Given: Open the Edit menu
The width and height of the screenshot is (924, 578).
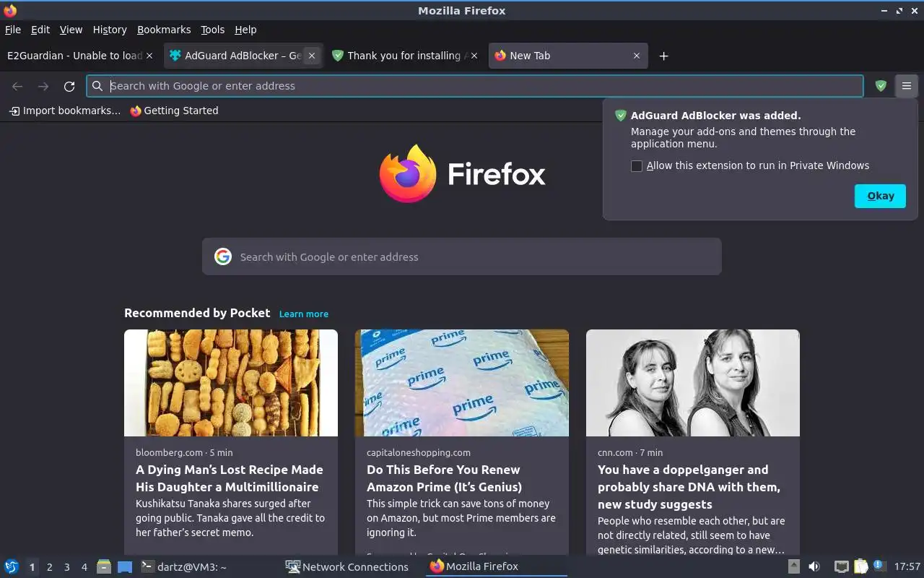Looking at the screenshot, I should point(40,30).
